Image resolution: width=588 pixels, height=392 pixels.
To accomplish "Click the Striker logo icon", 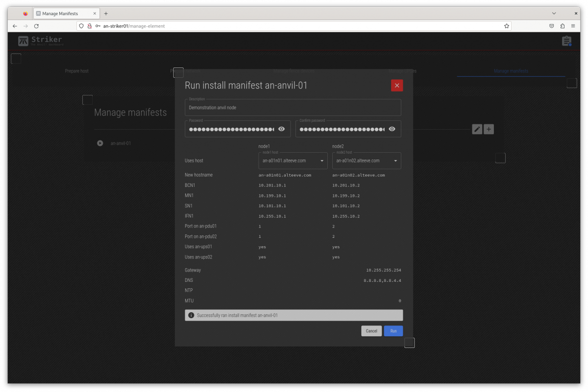I will click(23, 41).
